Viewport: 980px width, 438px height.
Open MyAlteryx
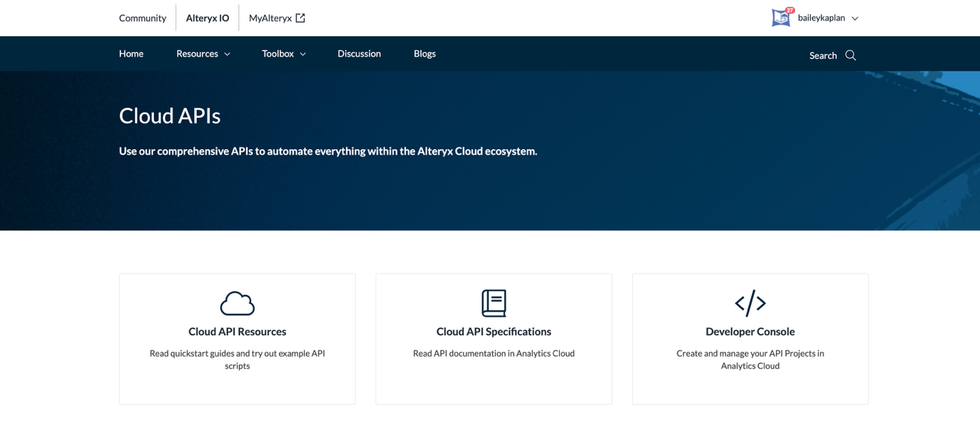click(x=270, y=18)
